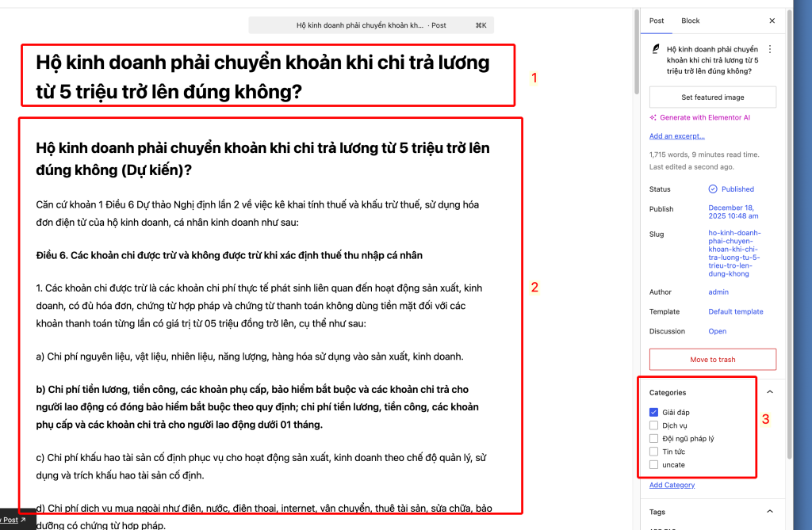Close the settings sidebar with X
This screenshot has width=812, height=530.
click(x=772, y=21)
